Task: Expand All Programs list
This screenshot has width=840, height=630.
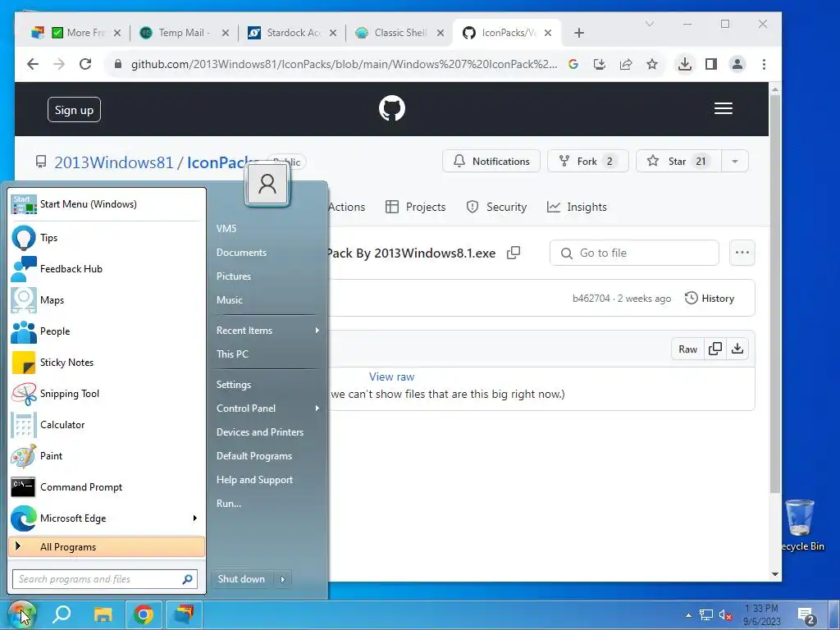Action: (107, 547)
